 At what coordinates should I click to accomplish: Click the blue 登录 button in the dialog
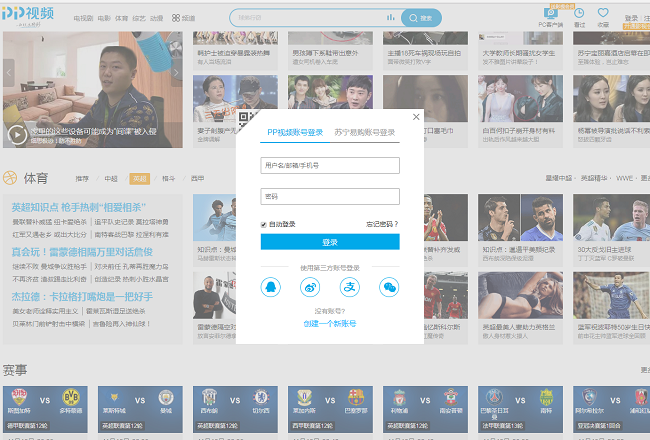coord(330,242)
